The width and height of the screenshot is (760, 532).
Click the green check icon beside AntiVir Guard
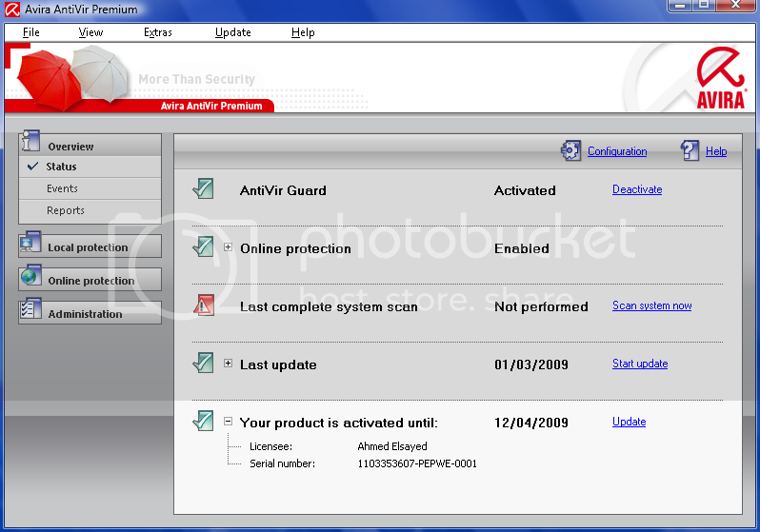(204, 188)
